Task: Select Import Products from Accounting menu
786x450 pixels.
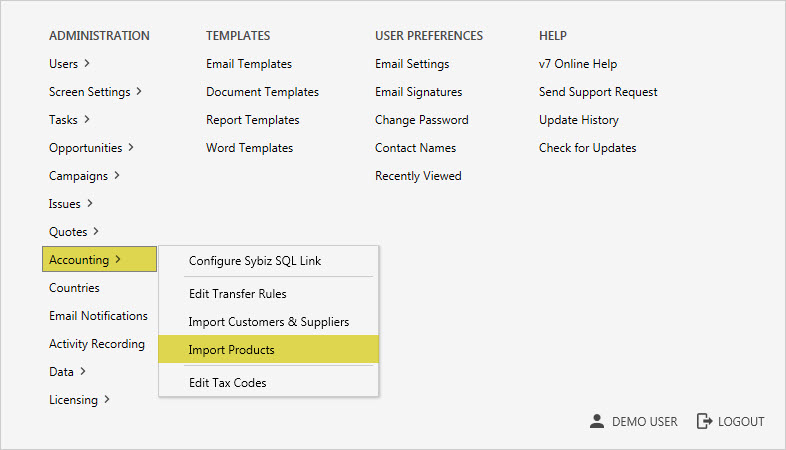Action: (231, 350)
